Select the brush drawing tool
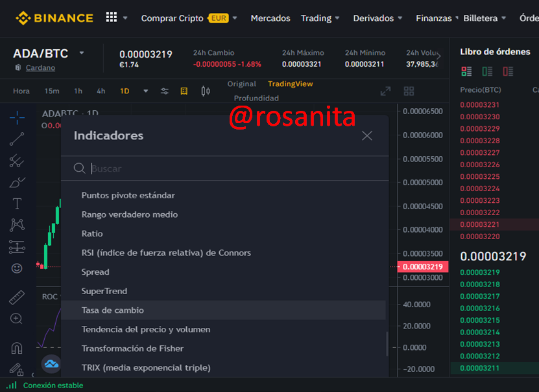The width and height of the screenshot is (539, 392). click(x=17, y=182)
